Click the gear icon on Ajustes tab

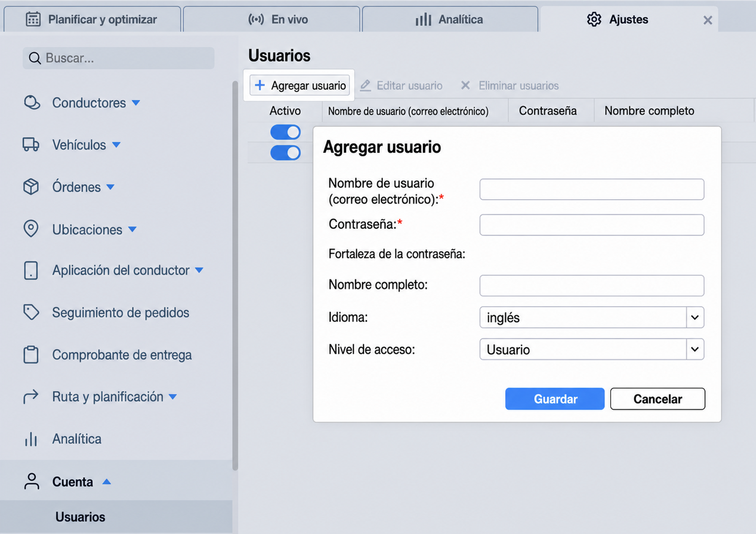[x=594, y=19]
